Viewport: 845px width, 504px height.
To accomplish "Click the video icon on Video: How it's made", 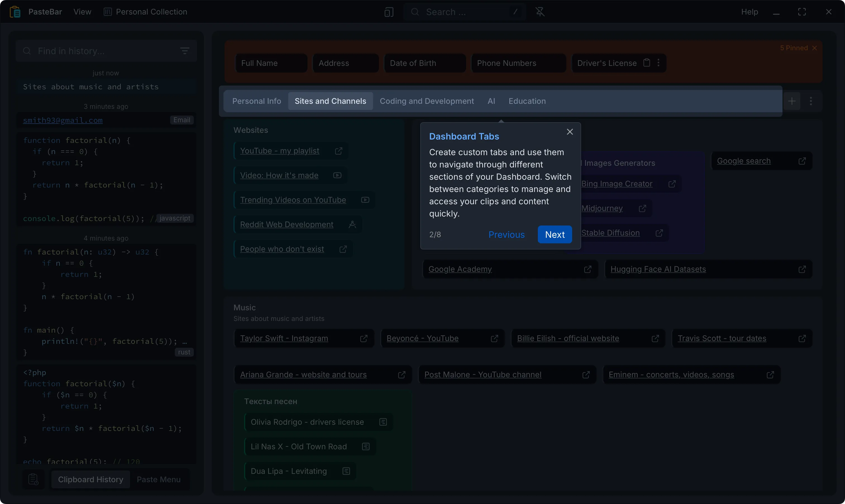I will pyautogui.click(x=337, y=175).
